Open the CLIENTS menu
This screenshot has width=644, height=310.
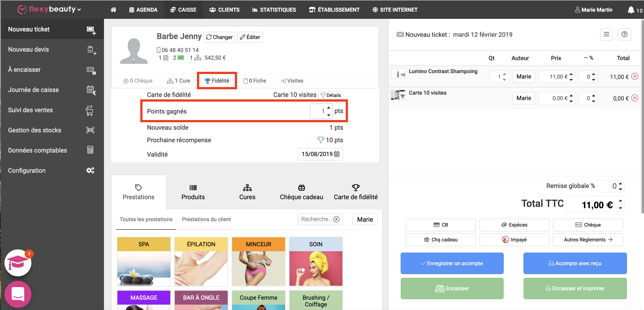[x=224, y=10]
